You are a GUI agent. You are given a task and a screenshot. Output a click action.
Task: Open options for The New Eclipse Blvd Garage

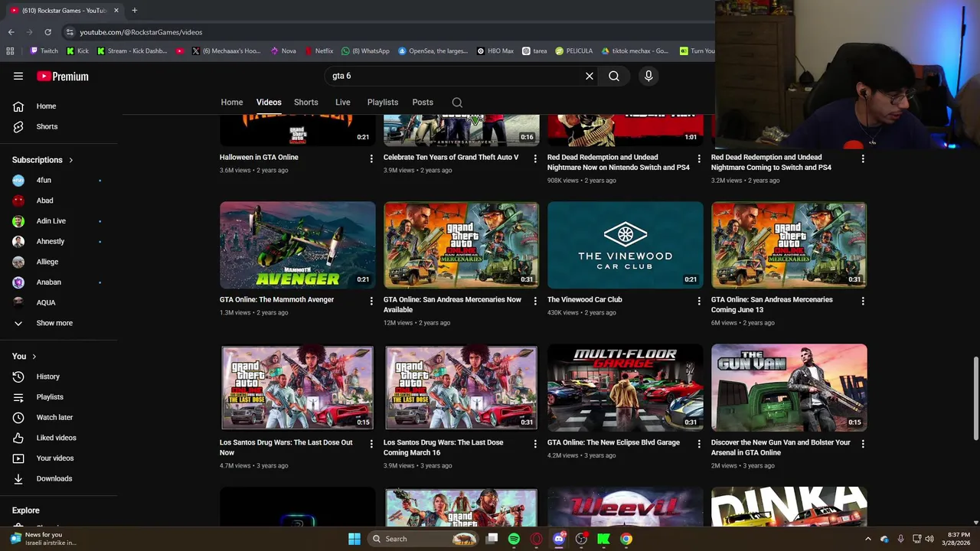699,444
